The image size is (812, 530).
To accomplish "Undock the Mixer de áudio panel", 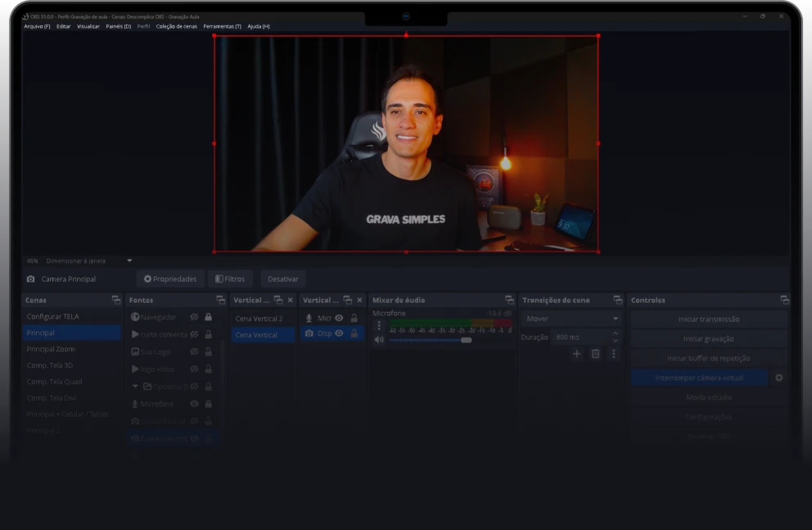I will [x=510, y=300].
